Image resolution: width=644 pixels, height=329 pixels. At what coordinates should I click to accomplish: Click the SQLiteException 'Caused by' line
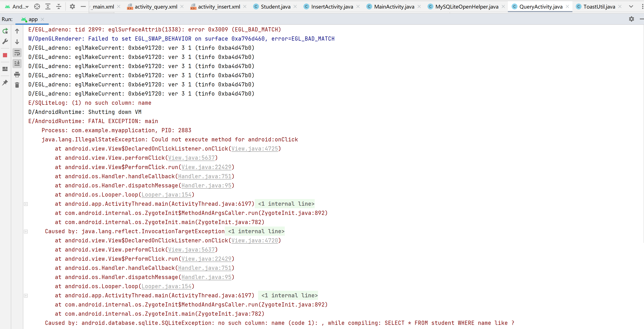pos(280,323)
